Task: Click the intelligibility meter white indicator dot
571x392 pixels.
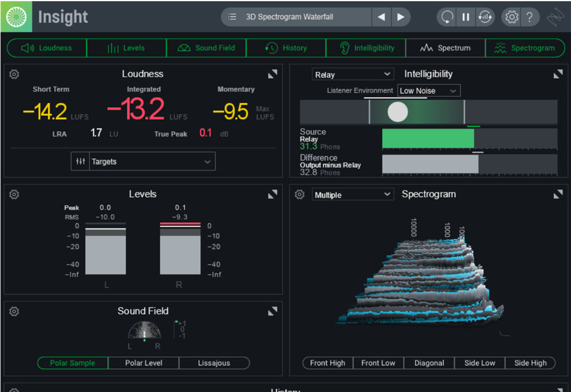Action: tap(397, 112)
